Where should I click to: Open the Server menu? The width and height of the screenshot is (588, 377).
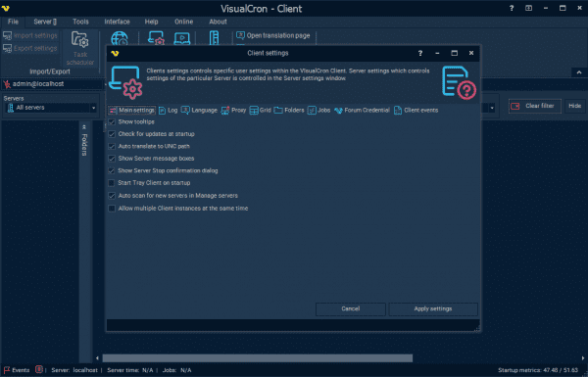tap(45, 22)
